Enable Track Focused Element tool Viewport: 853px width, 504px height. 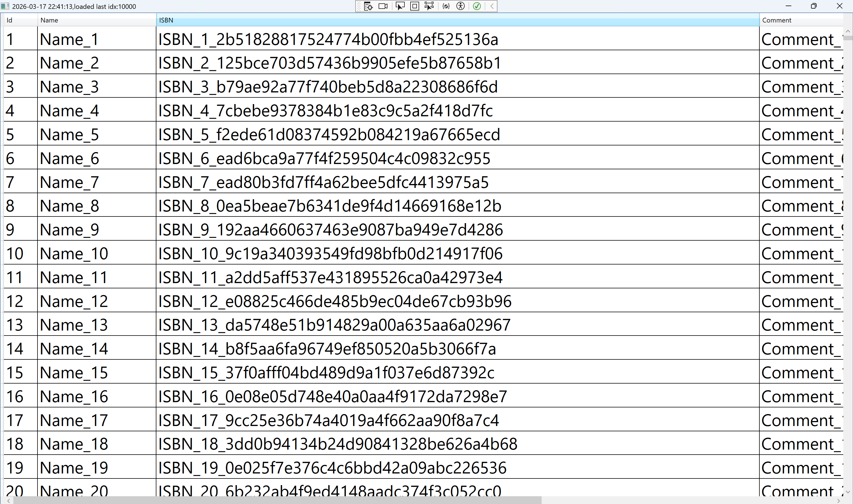(429, 6)
